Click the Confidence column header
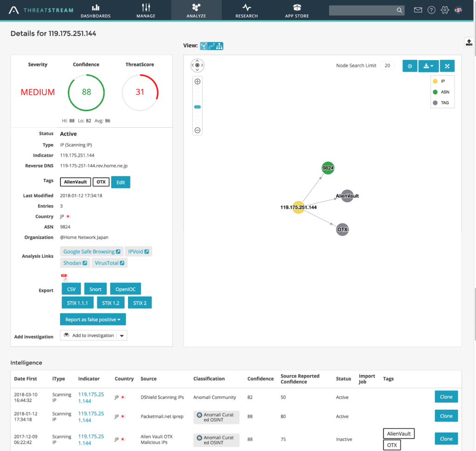Image resolution: width=476 pixels, height=451 pixels. [260, 379]
